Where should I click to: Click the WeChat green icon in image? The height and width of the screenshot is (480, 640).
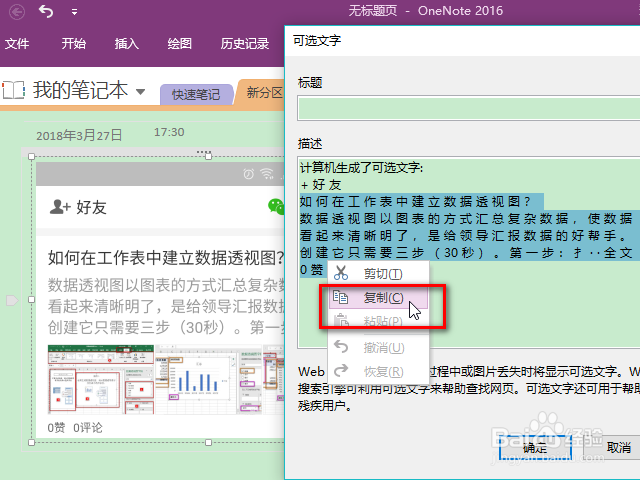pyautogui.click(x=276, y=206)
